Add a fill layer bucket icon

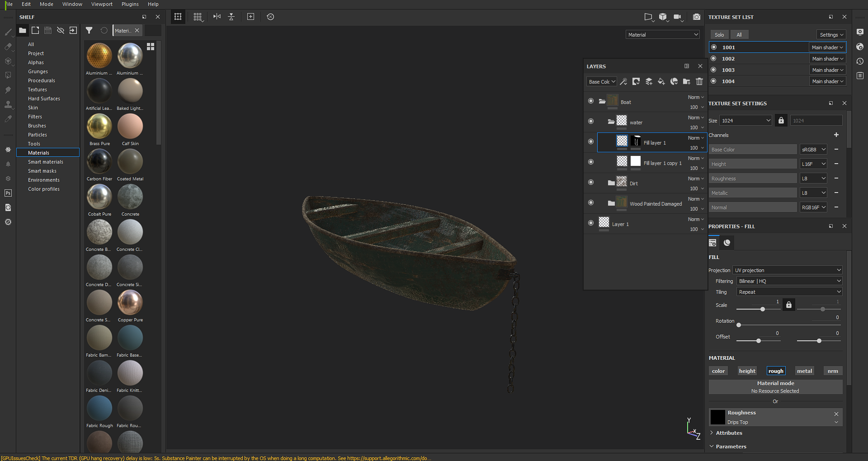(x=661, y=81)
